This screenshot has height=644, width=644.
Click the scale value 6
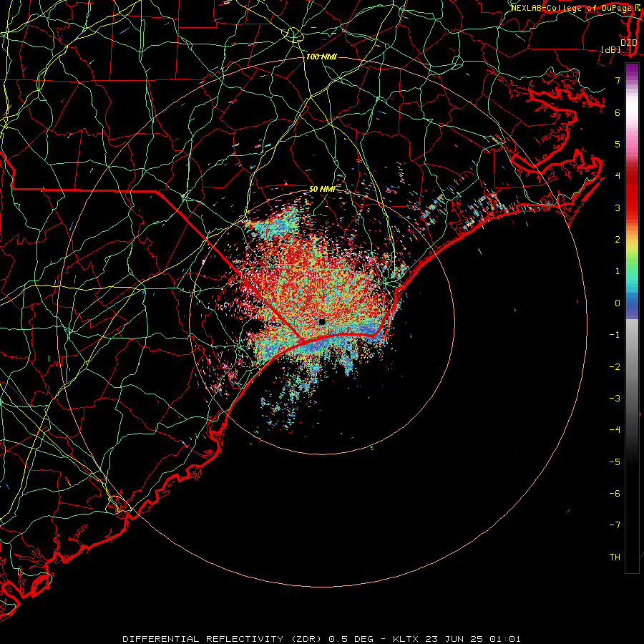[x=618, y=112]
